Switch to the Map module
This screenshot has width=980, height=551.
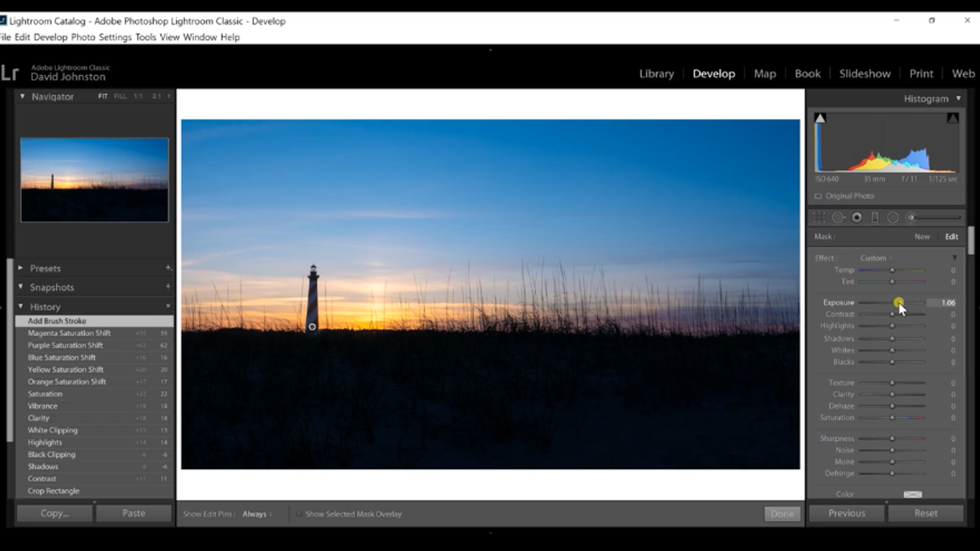pyautogui.click(x=765, y=73)
